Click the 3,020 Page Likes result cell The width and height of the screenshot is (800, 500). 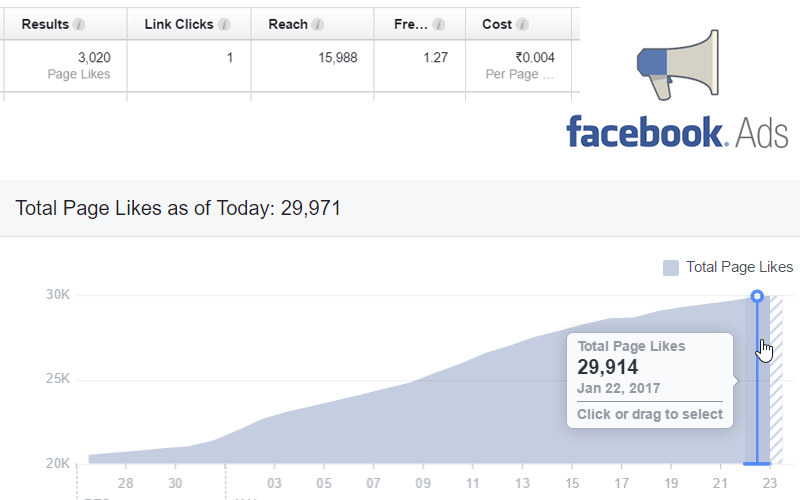[x=65, y=66]
